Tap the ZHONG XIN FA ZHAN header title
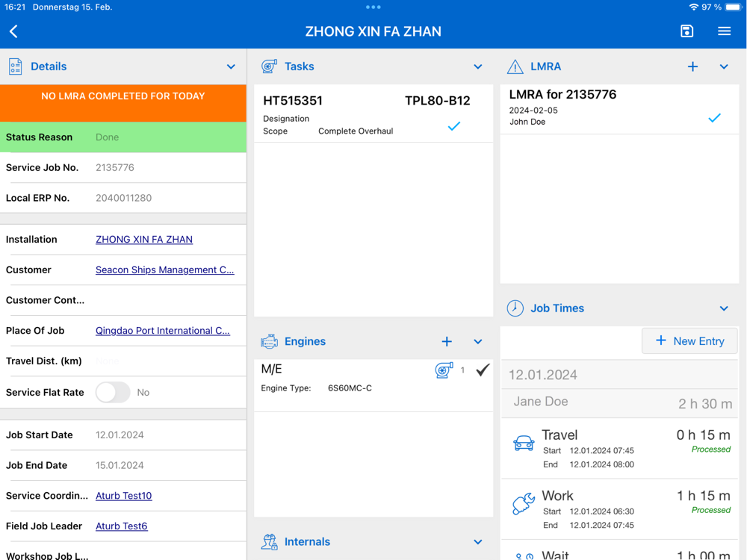747x560 pixels. click(x=373, y=31)
